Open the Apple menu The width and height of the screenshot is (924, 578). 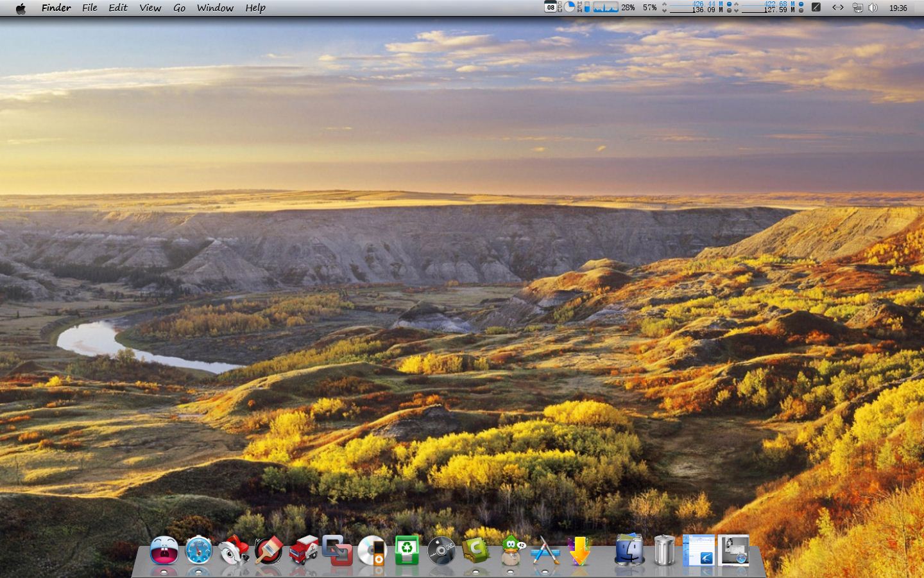(21, 8)
